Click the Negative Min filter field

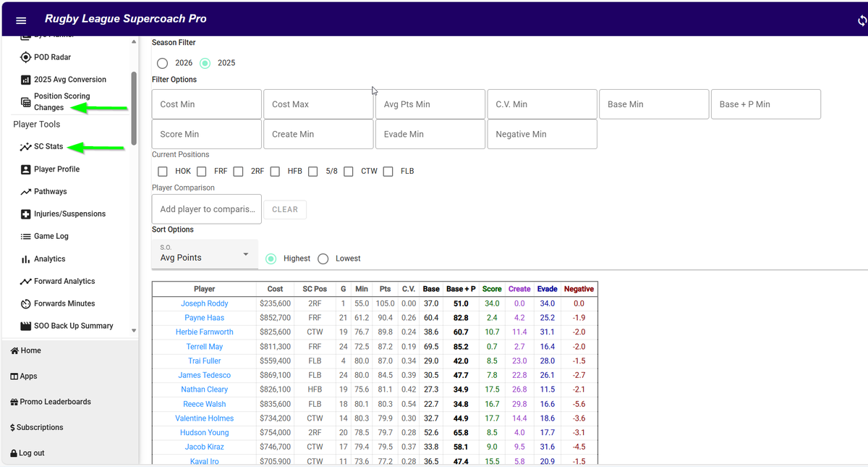coord(542,134)
